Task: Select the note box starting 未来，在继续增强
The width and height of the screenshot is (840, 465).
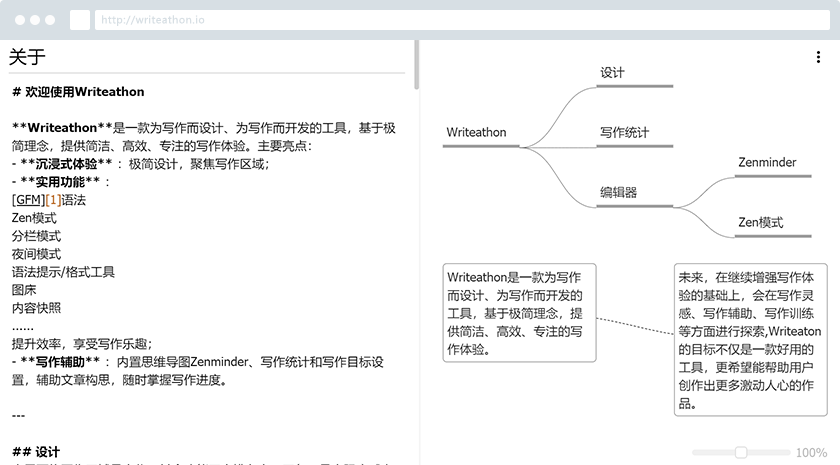Action: click(751, 340)
